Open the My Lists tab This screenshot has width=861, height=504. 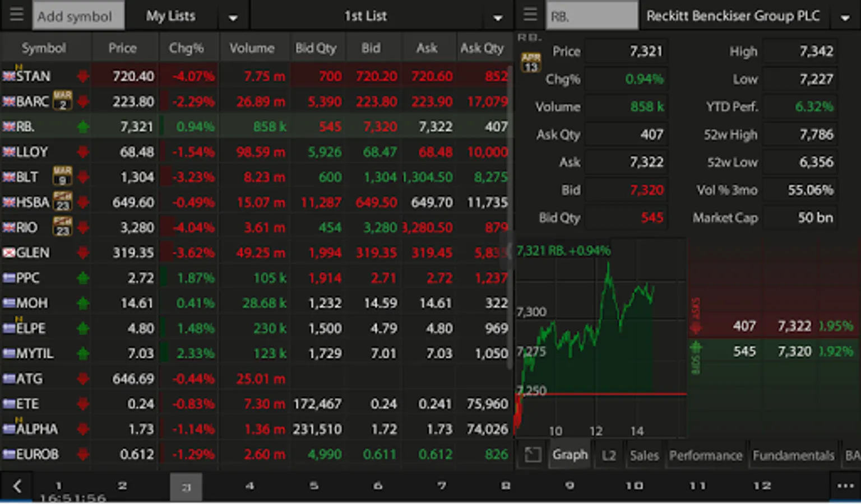point(170,16)
